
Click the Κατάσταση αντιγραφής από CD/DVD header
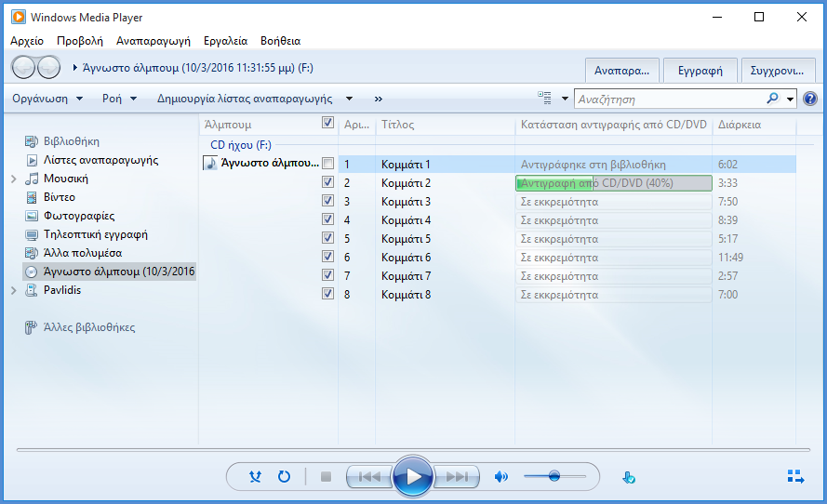(613, 125)
